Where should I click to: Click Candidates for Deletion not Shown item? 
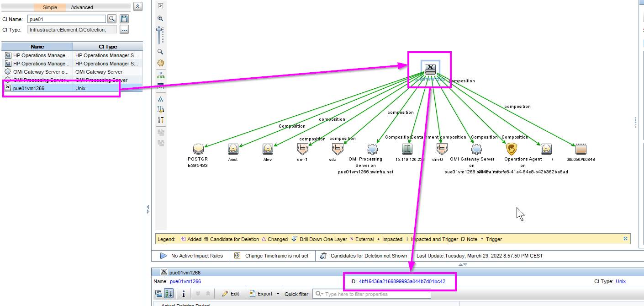tap(363, 256)
